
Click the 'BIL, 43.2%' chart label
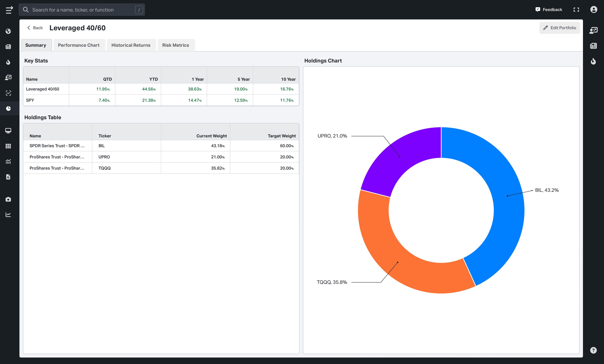point(547,190)
